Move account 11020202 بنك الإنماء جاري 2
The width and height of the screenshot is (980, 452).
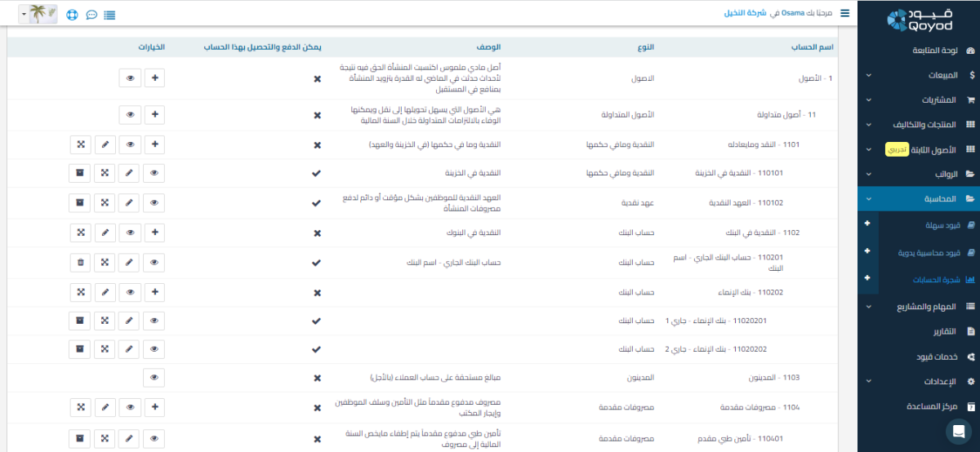(105, 349)
